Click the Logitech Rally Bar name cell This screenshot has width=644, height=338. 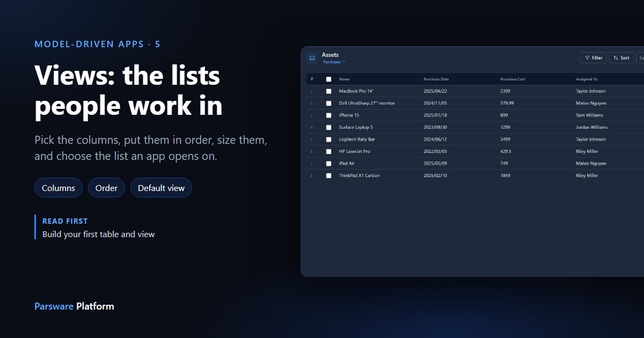coord(357,139)
